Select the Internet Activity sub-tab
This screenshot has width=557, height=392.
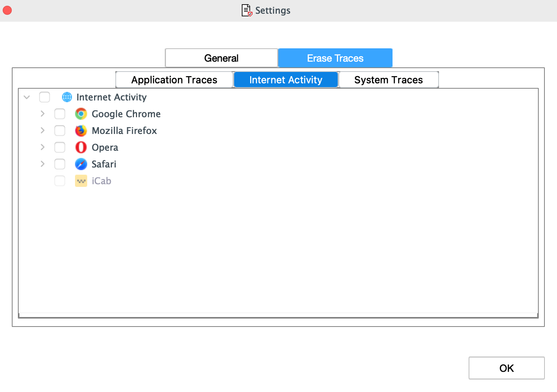click(x=286, y=80)
